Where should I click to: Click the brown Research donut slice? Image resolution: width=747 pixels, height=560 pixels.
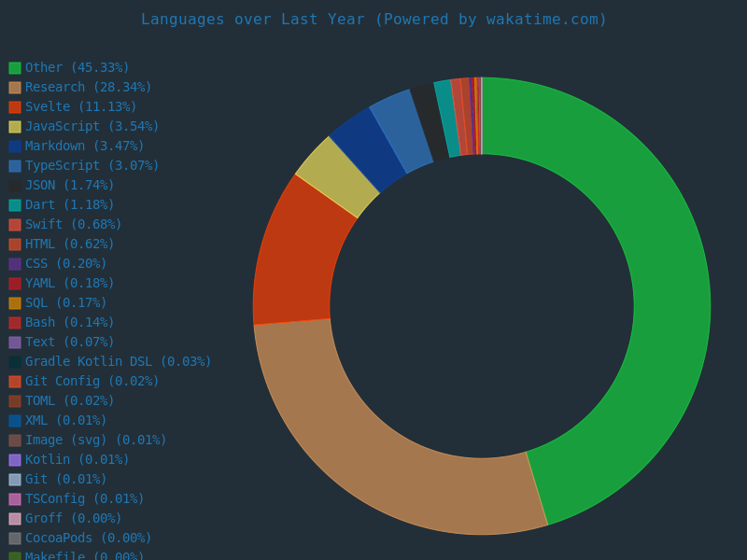tap(392, 467)
